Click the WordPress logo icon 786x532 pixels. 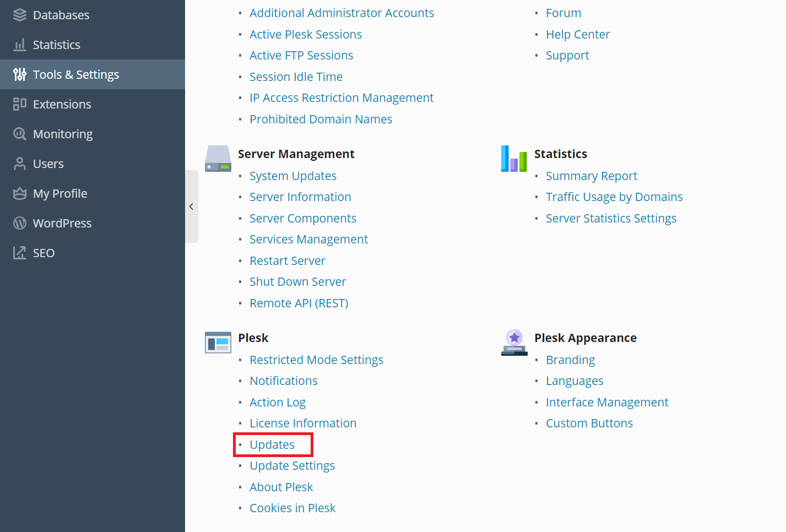20,223
